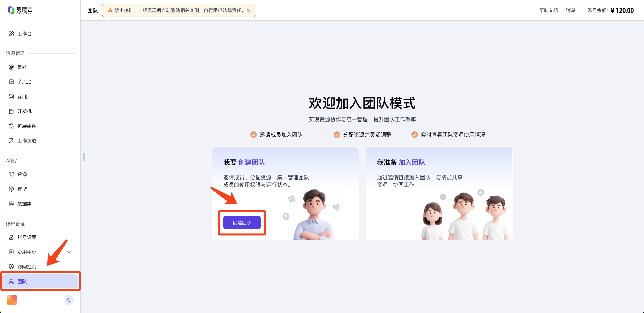Click the 工作负载 workload hourglass icon

(11, 141)
